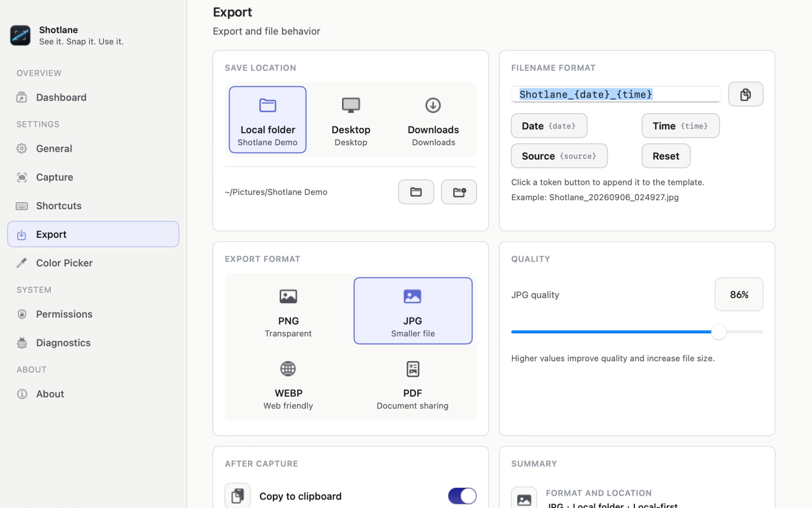Adjust the JPG quality slider thumb
The height and width of the screenshot is (508, 812).
[719, 332]
